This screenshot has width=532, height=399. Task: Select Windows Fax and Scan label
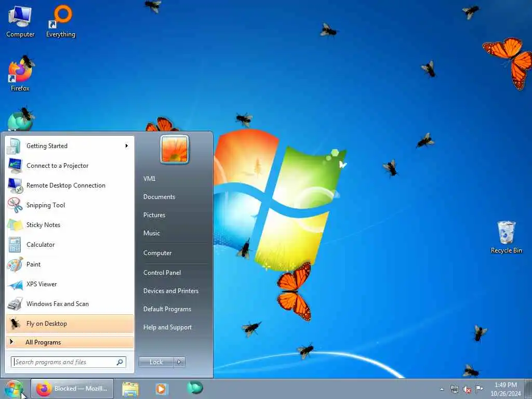pyautogui.click(x=57, y=303)
